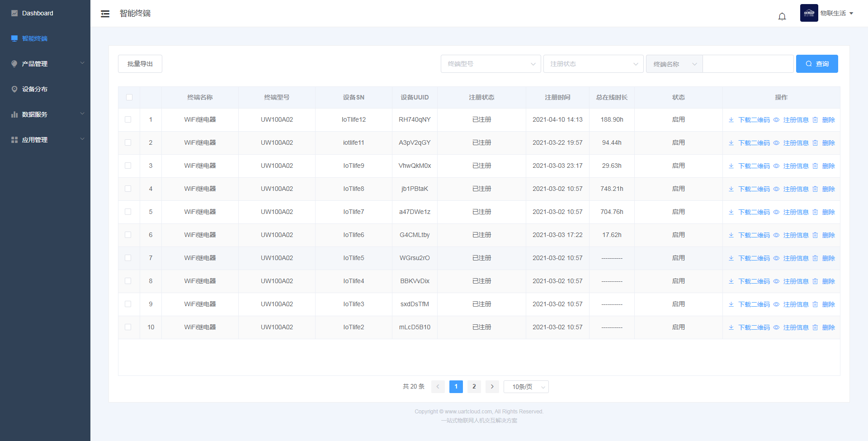
Task: Open 注册信息 for device IoTlife7
Action: (x=796, y=212)
